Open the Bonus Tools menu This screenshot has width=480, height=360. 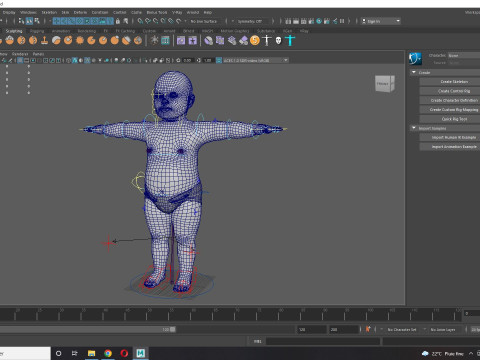(x=157, y=12)
